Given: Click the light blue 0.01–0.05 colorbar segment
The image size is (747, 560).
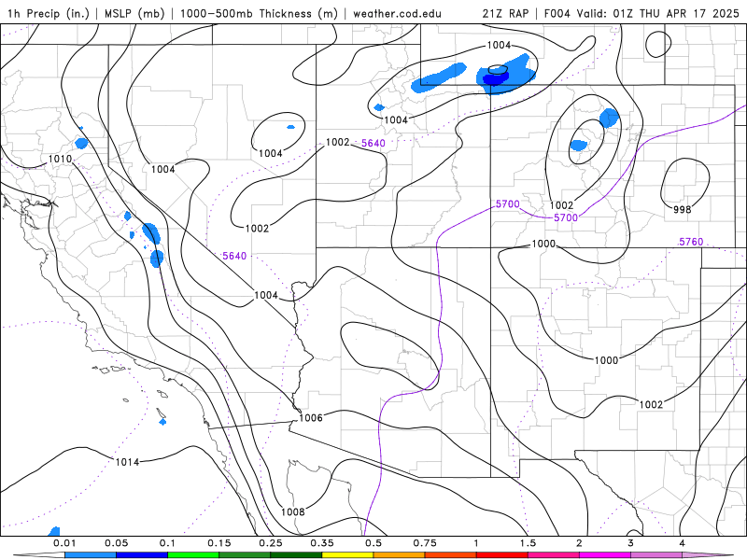Looking at the screenshot, I should [91, 555].
